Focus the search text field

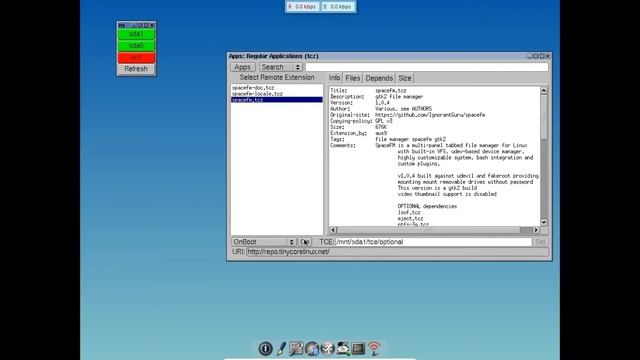(427, 67)
